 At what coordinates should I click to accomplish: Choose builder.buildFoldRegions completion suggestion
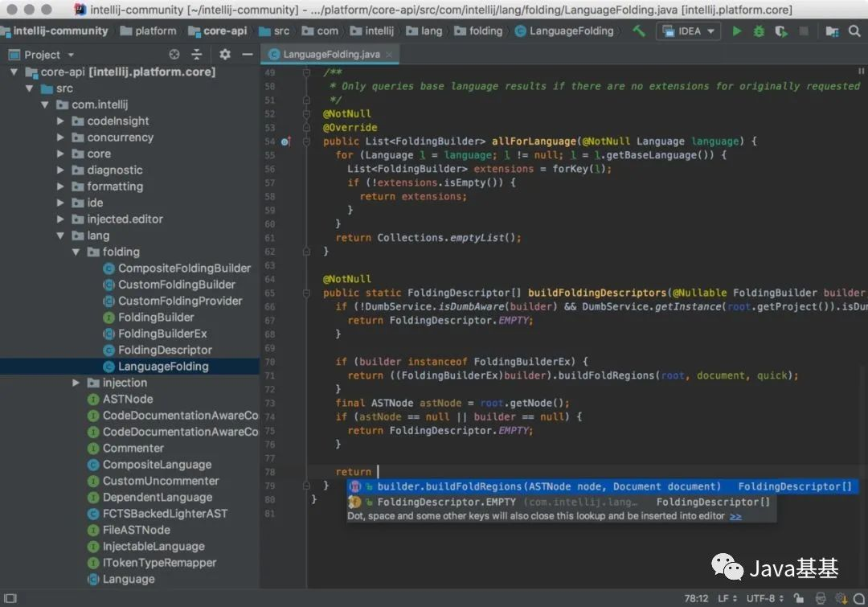tap(602, 486)
